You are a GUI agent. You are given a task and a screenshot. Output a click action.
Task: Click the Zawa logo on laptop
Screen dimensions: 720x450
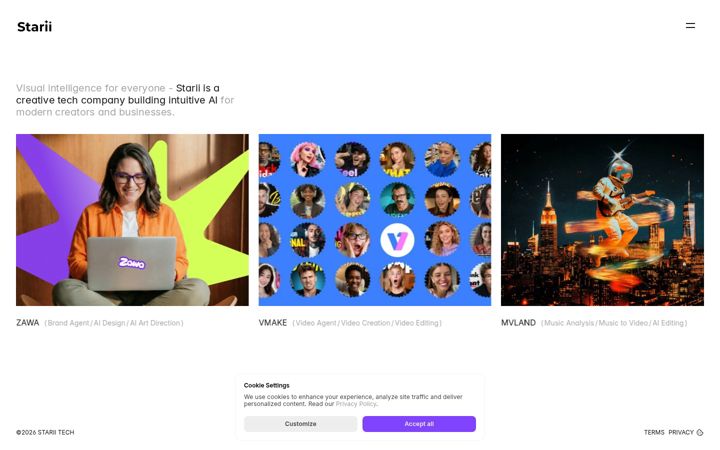pos(132,263)
